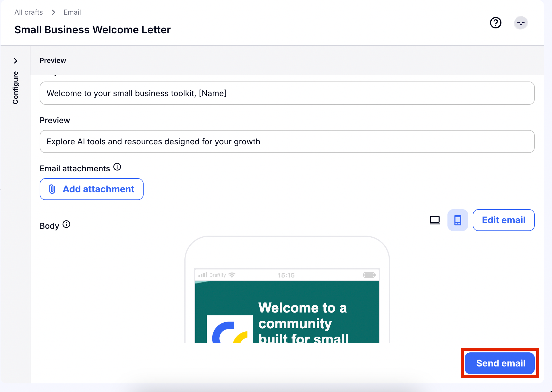Viewport: 552px width, 392px height.
Task: Click the Edit email button
Action: [x=503, y=220]
